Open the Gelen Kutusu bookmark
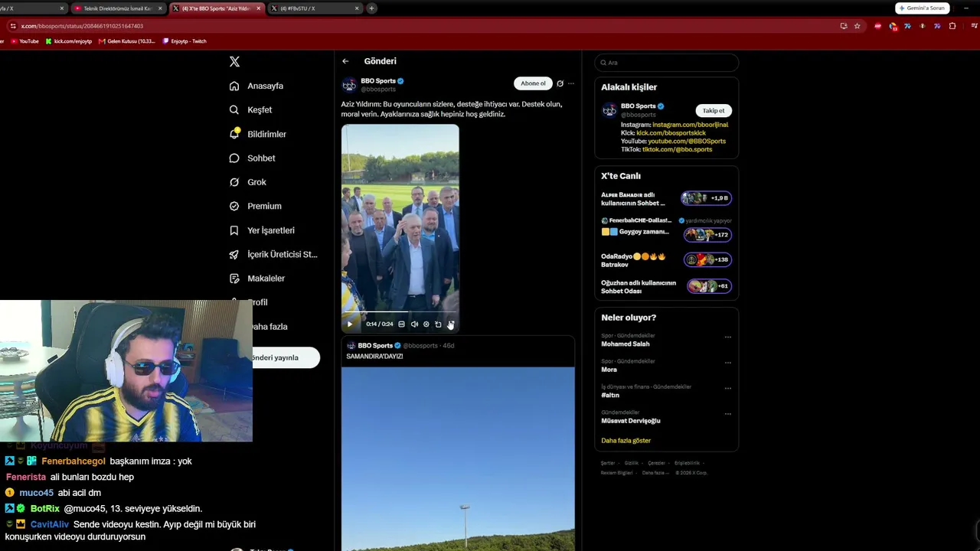This screenshot has height=551, width=980. [x=127, y=41]
